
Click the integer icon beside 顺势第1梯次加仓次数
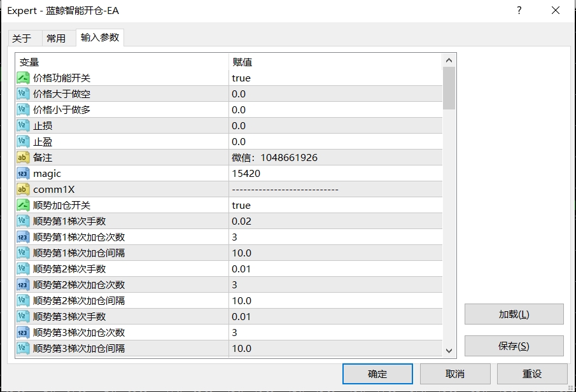tap(22, 237)
